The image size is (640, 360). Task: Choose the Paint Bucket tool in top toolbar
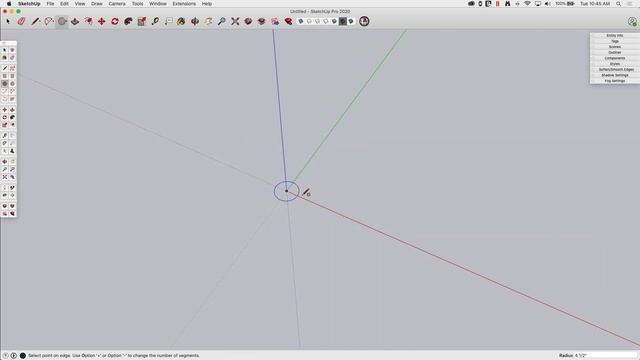[181, 21]
